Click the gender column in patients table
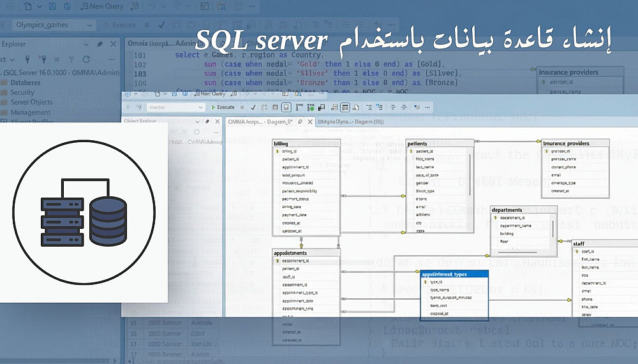The image size is (638, 364). coord(422,183)
